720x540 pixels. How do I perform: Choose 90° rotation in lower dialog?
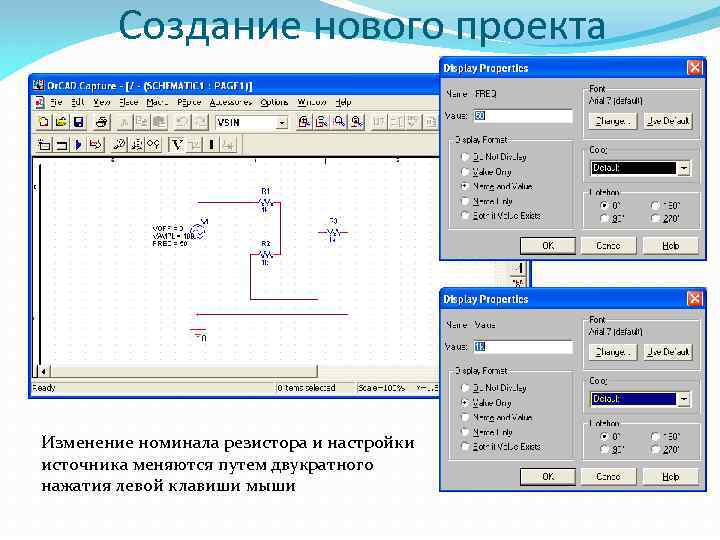click(x=605, y=450)
